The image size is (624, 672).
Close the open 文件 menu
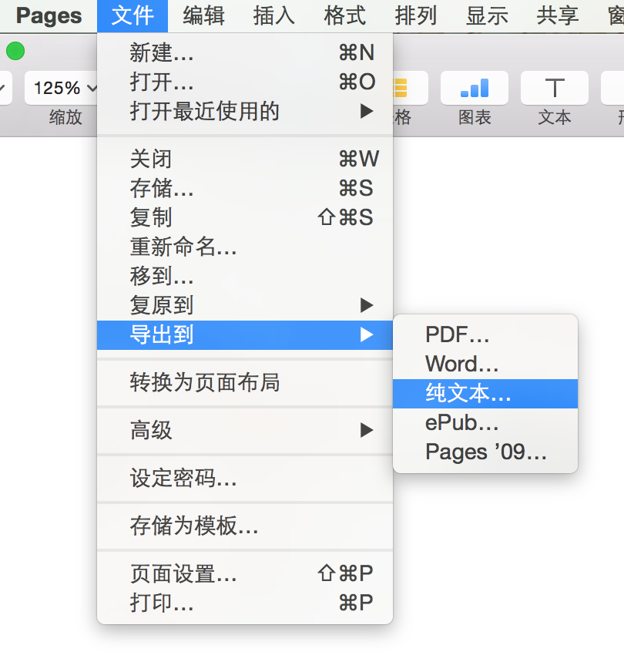(x=133, y=16)
